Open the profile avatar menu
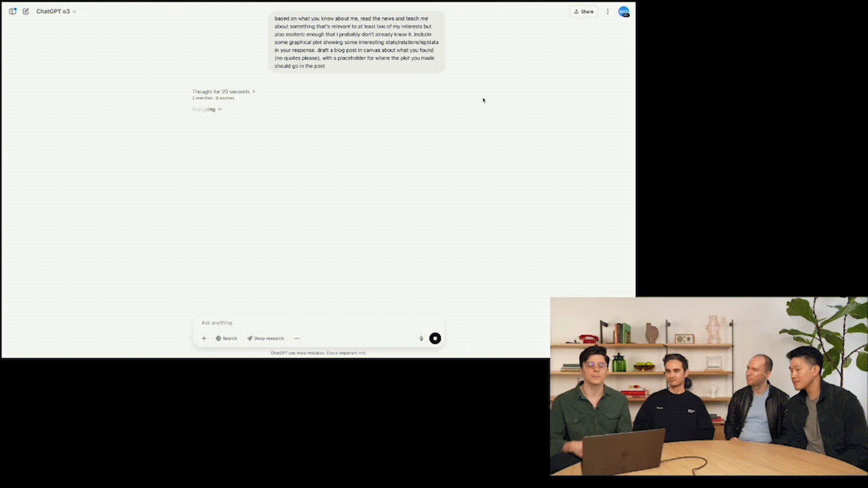 [x=623, y=12]
